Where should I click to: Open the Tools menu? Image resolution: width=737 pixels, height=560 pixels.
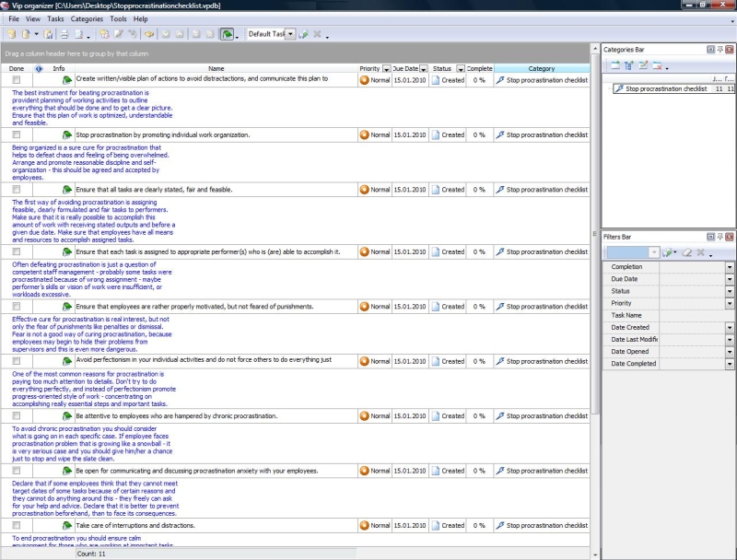[119, 18]
